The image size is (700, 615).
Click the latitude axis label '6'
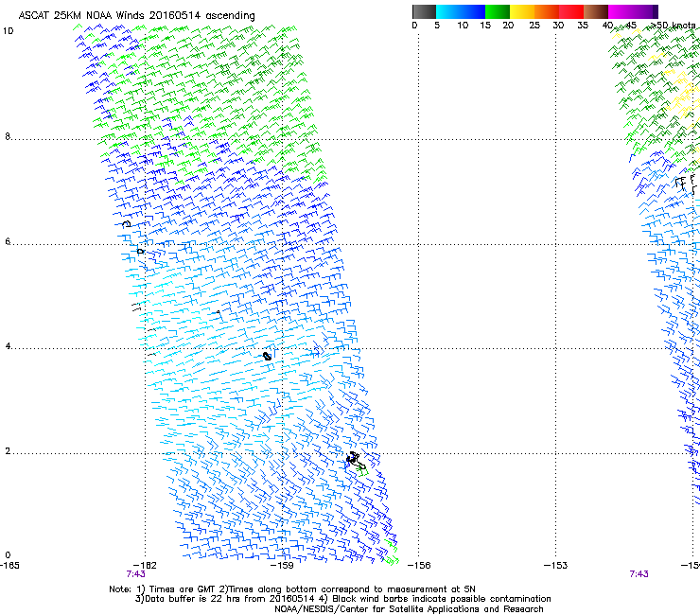click(8, 241)
